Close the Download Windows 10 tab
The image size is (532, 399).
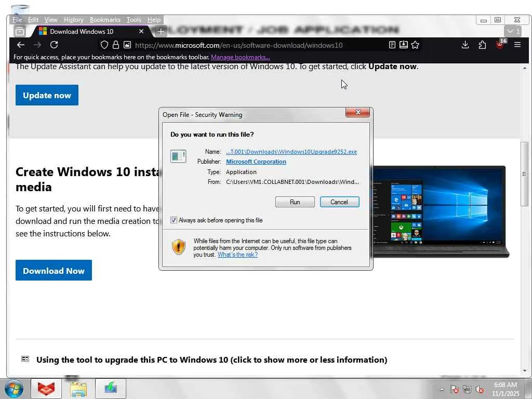coord(141,31)
